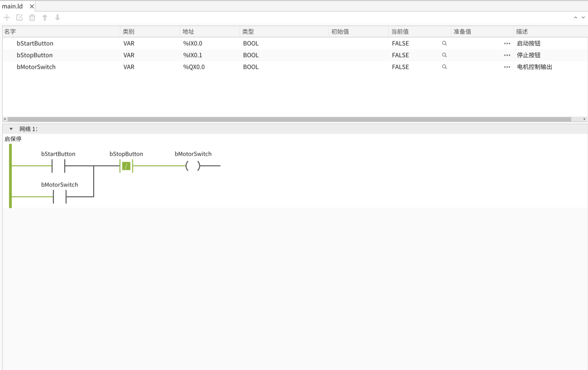588x370 pixels.
Task: Open the ellipsis button for bStartButton
Action: (x=507, y=44)
